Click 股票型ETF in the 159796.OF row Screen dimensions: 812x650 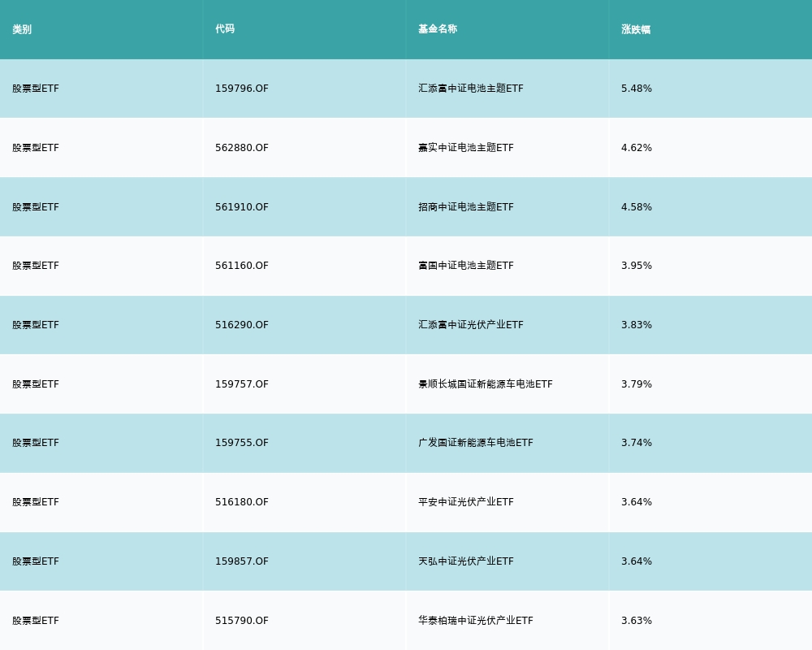[36, 89]
